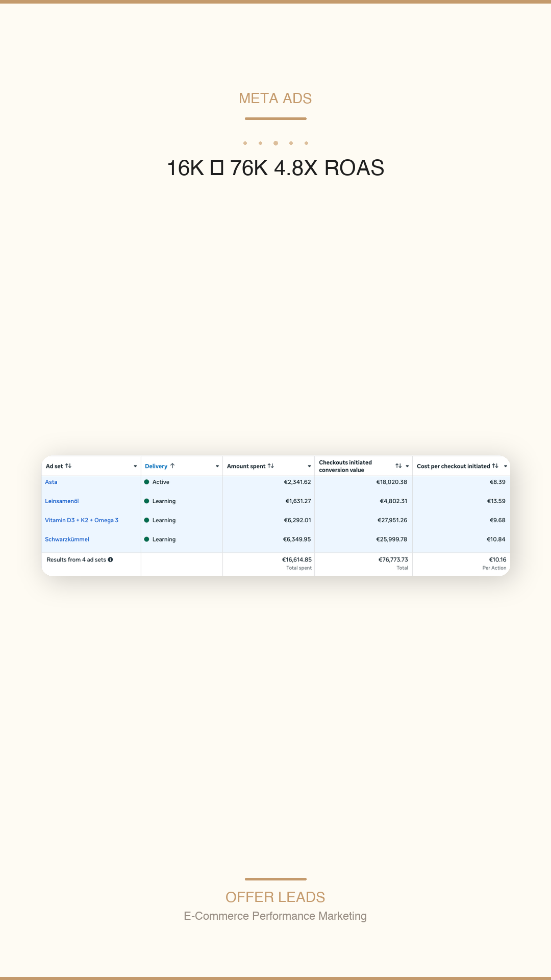This screenshot has width=551, height=980.
Task: Select the center carousel dot under META ADS
Action: 275,143
